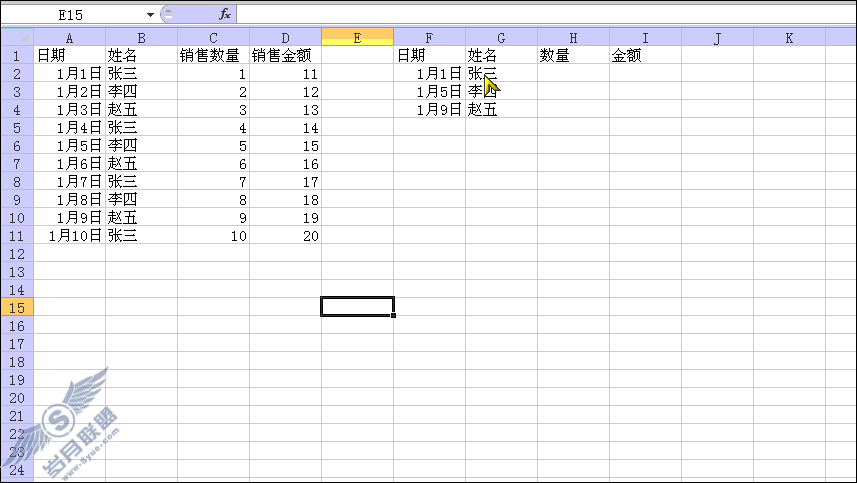The image size is (857, 483).
Task: Click cell C1 containing 销售数量
Action: tap(214, 55)
